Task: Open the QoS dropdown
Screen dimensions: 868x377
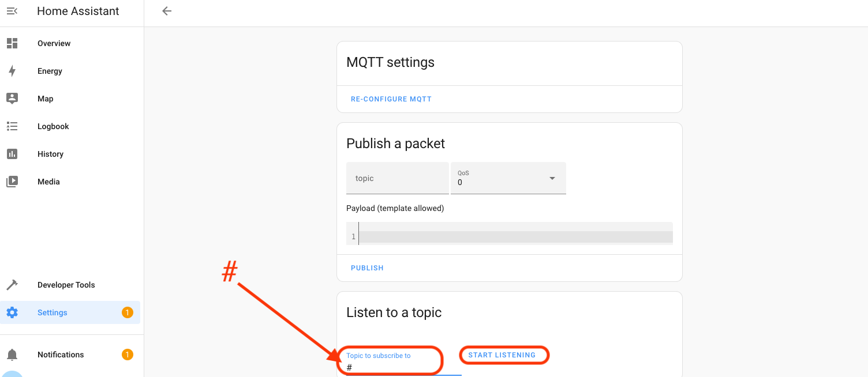Action: click(x=502, y=178)
